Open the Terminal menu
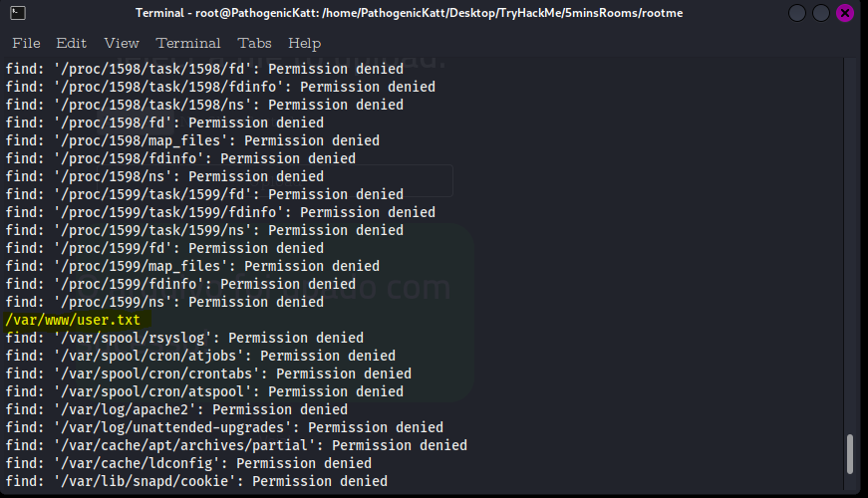The image size is (868, 498). pos(188,43)
